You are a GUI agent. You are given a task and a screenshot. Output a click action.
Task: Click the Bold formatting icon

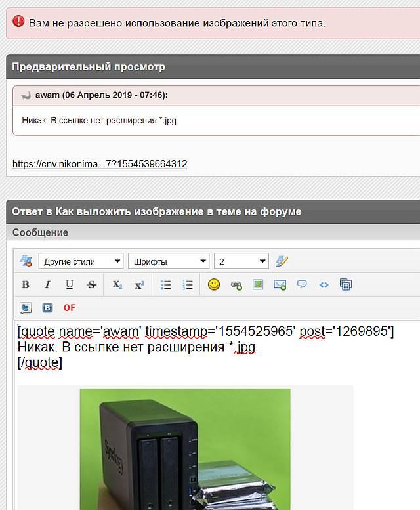(x=26, y=285)
